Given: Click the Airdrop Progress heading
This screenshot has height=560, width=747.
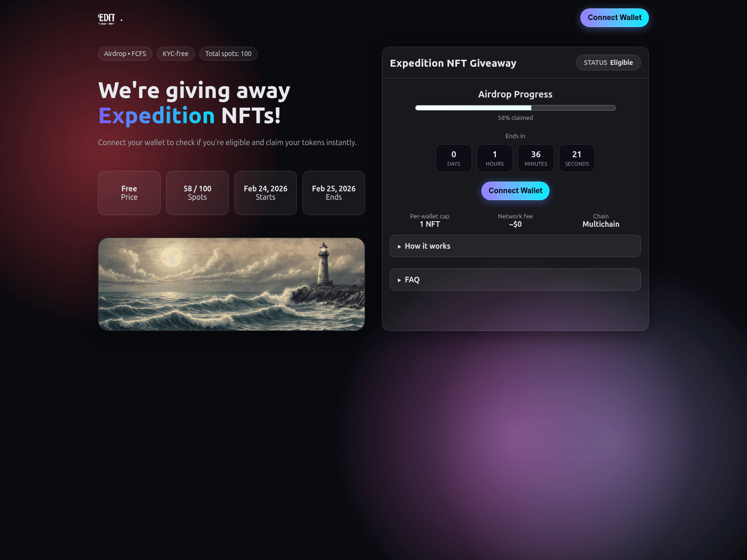Looking at the screenshot, I should pos(515,94).
